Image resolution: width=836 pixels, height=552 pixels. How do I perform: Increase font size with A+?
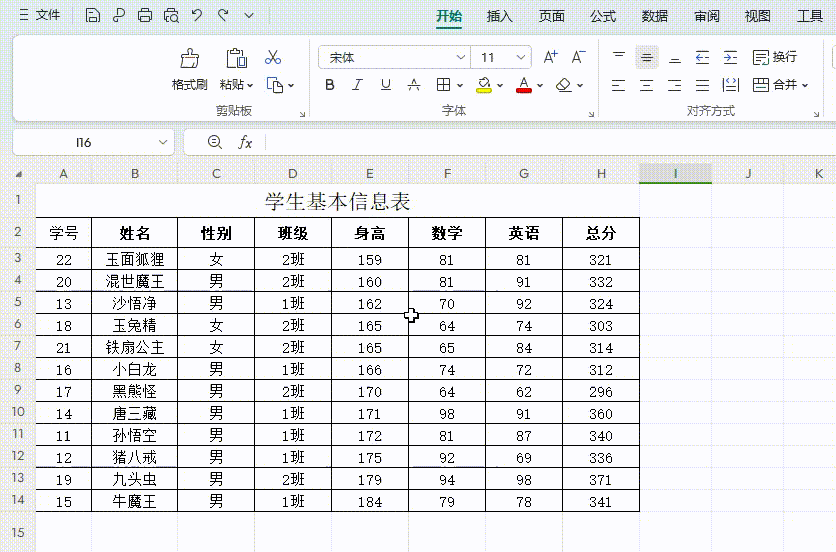coord(550,57)
